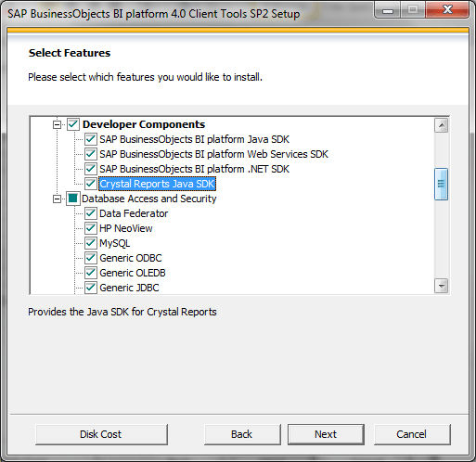The width and height of the screenshot is (476, 462).
Task: Uncheck the Data Federator checkbox
Action: pyautogui.click(x=91, y=213)
